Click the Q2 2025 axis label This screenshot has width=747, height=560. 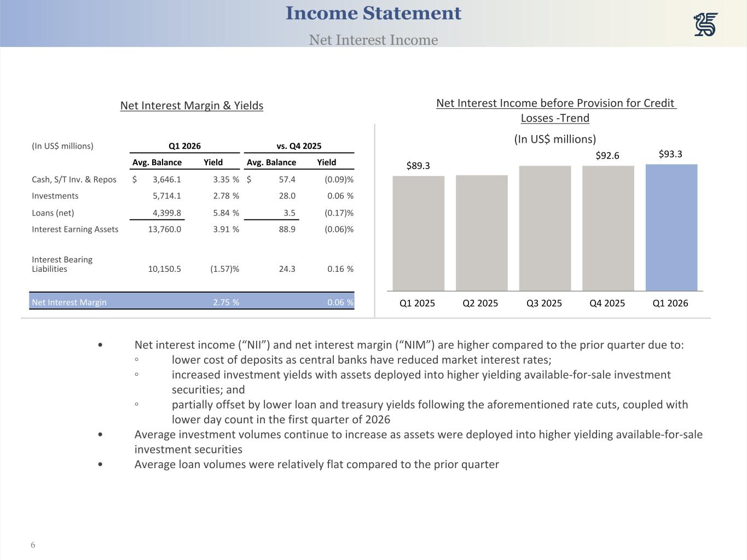tap(480, 303)
